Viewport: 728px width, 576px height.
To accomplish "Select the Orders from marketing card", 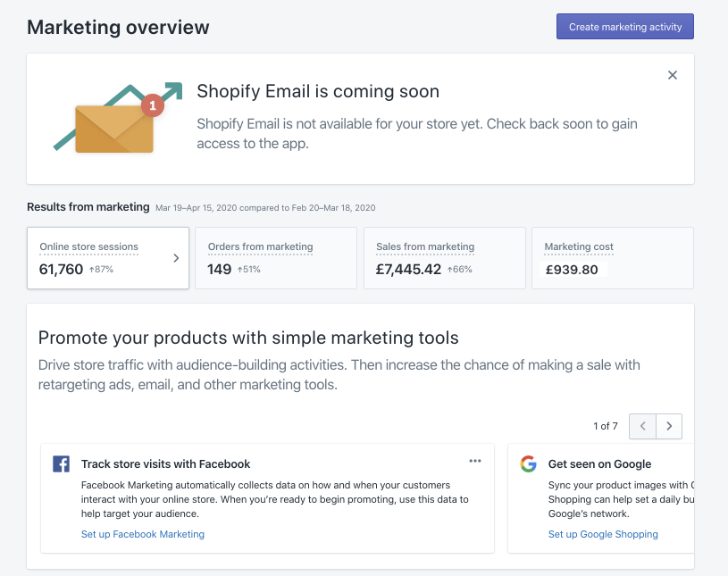I will coord(276,258).
